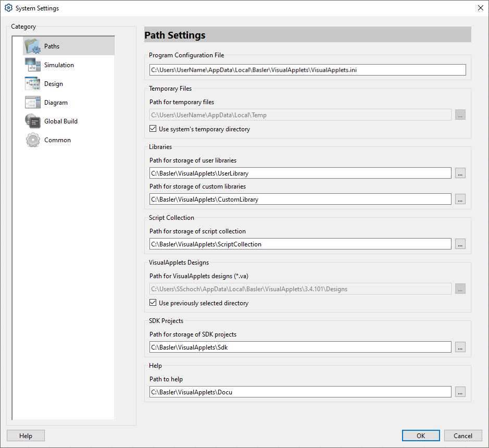Uncheck Use system's temporary directory
The width and height of the screenshot is (489, 448).
(153, 129)
